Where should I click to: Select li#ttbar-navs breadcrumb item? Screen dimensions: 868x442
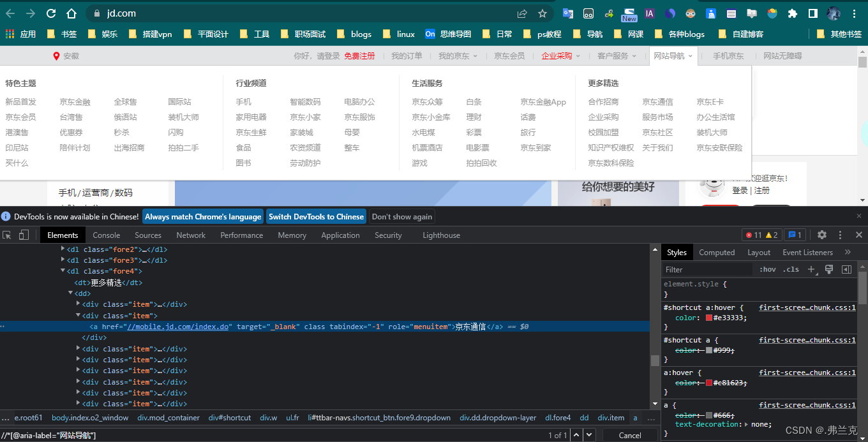pyautogui.click(x=379, y=418)
